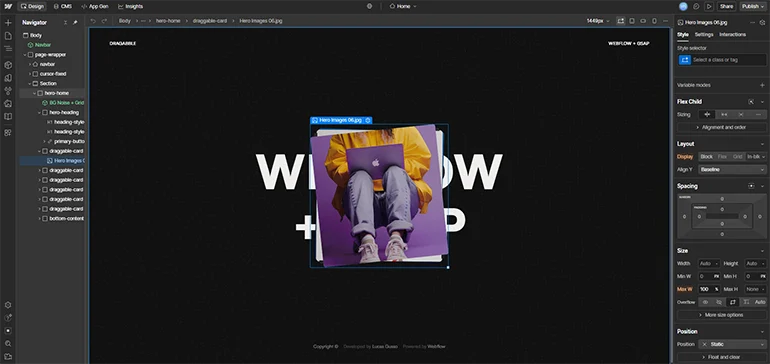Expand Float and clear options
The width and height of the screenshot is (770, 364).
click(721, 357)
